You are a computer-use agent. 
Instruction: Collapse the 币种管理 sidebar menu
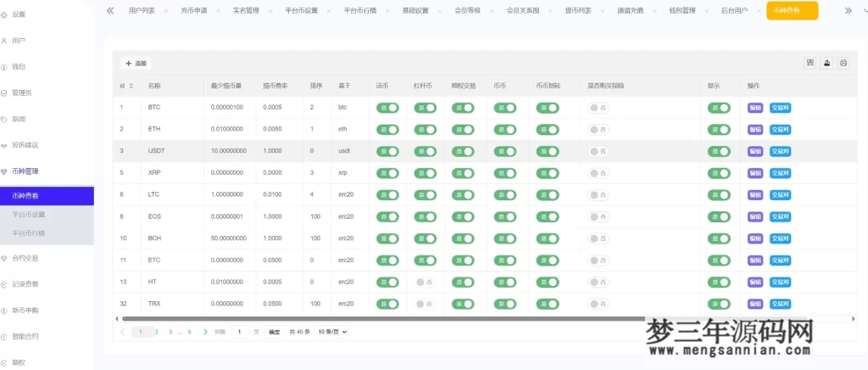click(25, 171)
